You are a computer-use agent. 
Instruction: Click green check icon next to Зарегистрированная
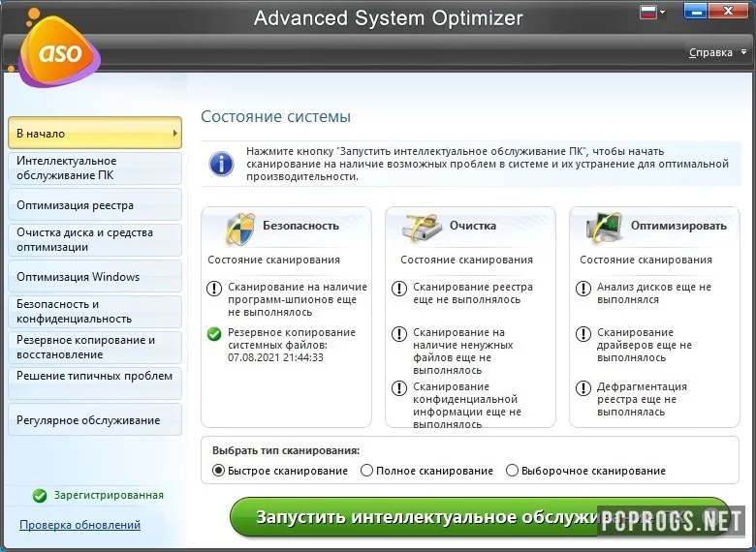[40, 496]
